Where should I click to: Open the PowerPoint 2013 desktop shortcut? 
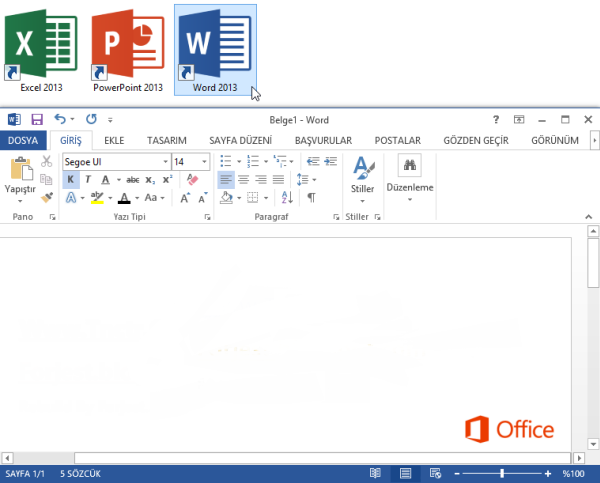tap(128, 50)
